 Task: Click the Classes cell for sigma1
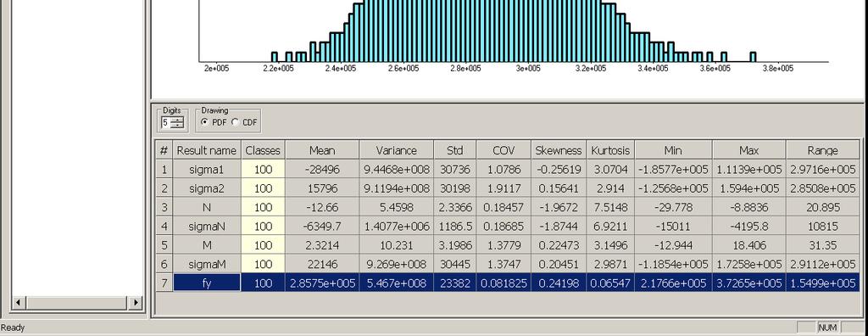(263, 170)
